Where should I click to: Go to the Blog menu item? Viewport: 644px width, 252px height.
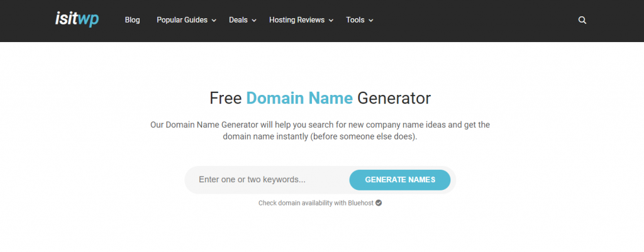point(132,20)
